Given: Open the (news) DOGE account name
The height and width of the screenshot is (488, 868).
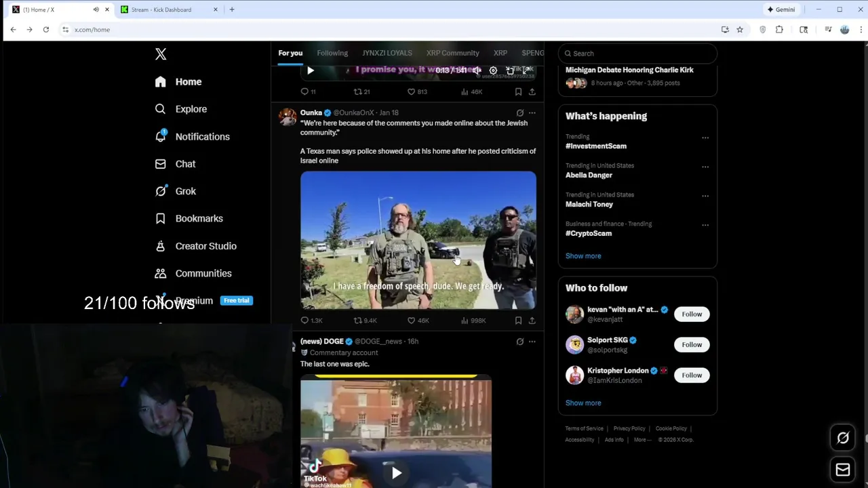Looking at the screenshot, I should (322, 342).
